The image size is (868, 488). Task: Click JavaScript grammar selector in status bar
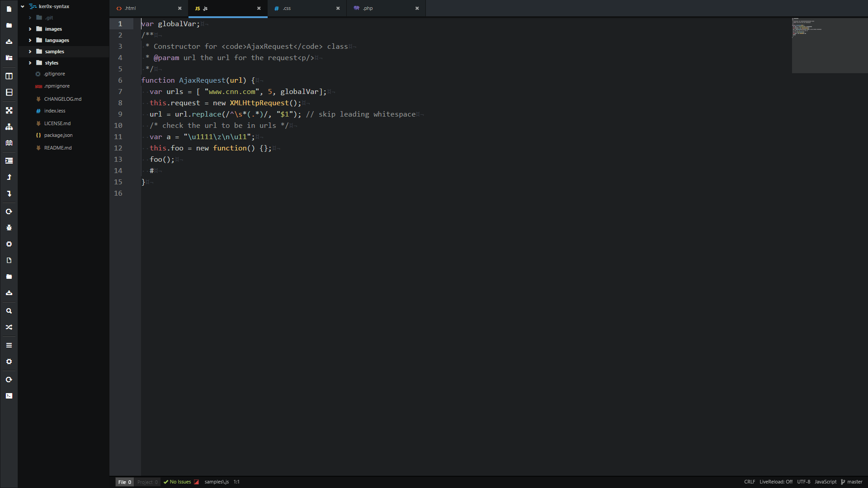click(826, 482)
